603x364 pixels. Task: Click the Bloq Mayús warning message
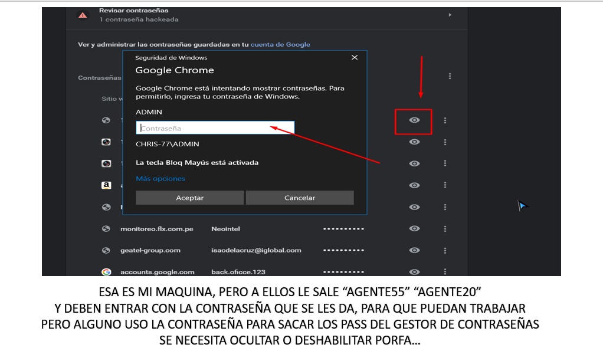click(197, 163)
